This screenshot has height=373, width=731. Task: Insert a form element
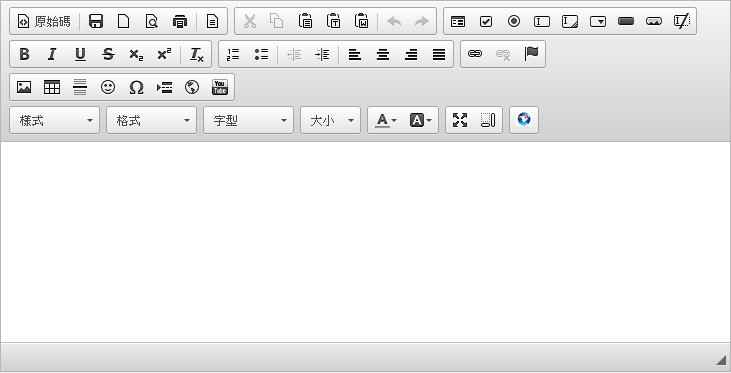point(458,21)
